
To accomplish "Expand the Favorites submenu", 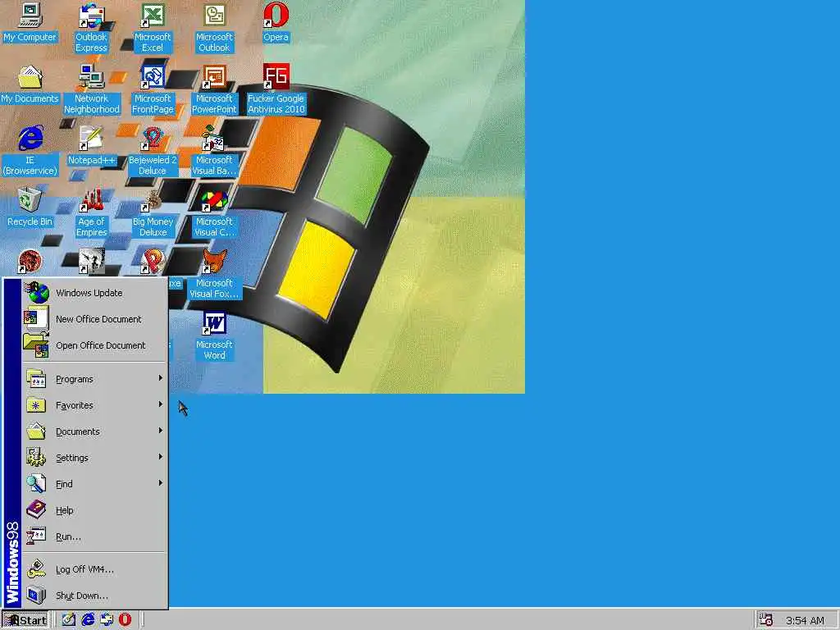I will [x=94, y=405].
